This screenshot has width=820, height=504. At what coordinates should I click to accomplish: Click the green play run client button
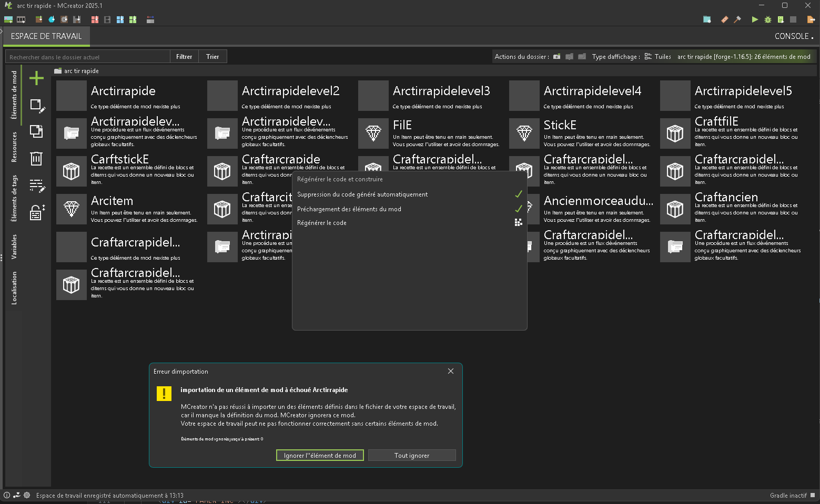coord(755,19)
